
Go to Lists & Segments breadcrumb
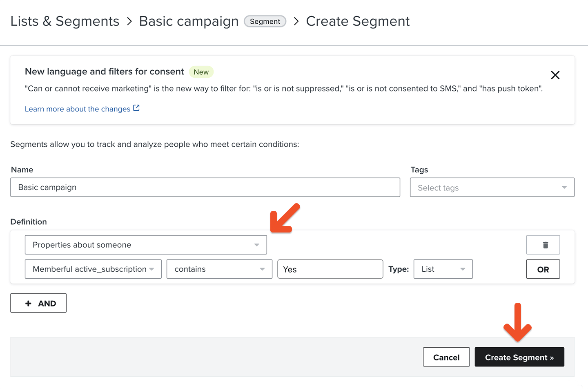click(x=65, y=21)
